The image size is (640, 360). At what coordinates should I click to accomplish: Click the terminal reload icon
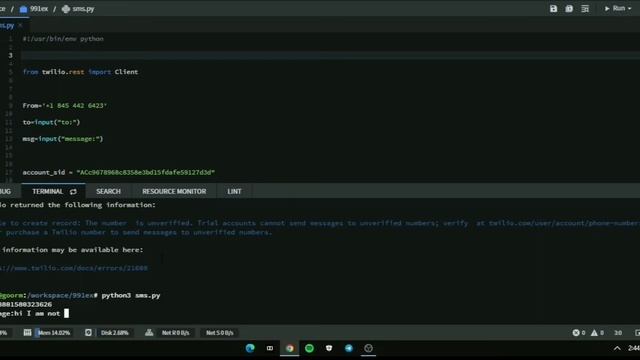click(73, 191)
